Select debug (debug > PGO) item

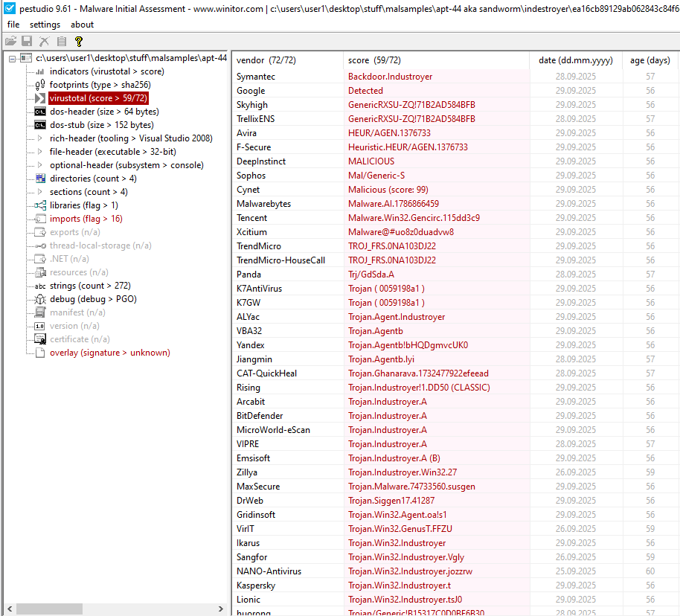[93, 299]
